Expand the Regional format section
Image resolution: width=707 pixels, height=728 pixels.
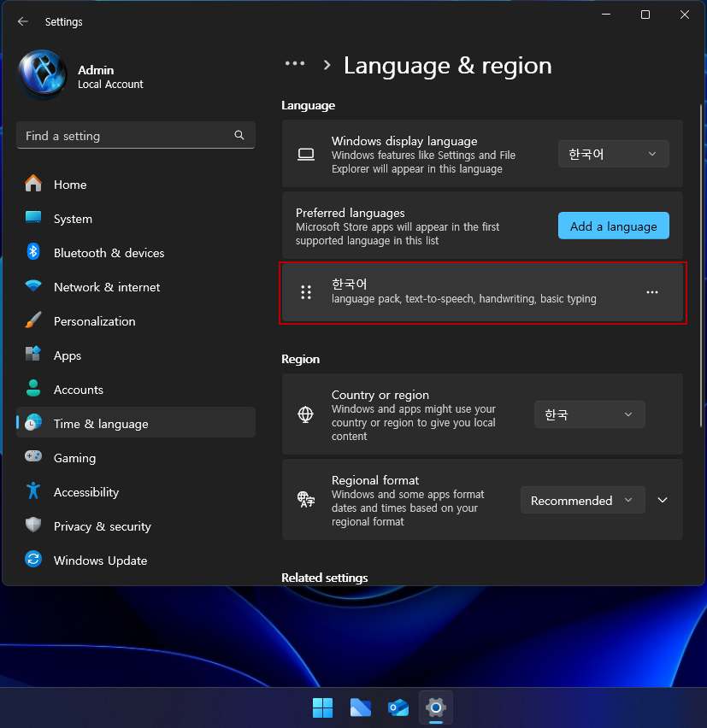click(x=663, y=500)
